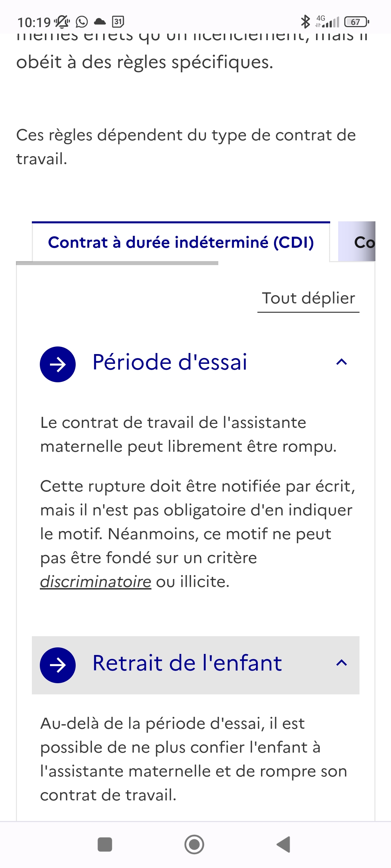The width and height of the screenshot is (391, 868).
Task: Tap the calendar 31 status icon
Action: point(118,22)
